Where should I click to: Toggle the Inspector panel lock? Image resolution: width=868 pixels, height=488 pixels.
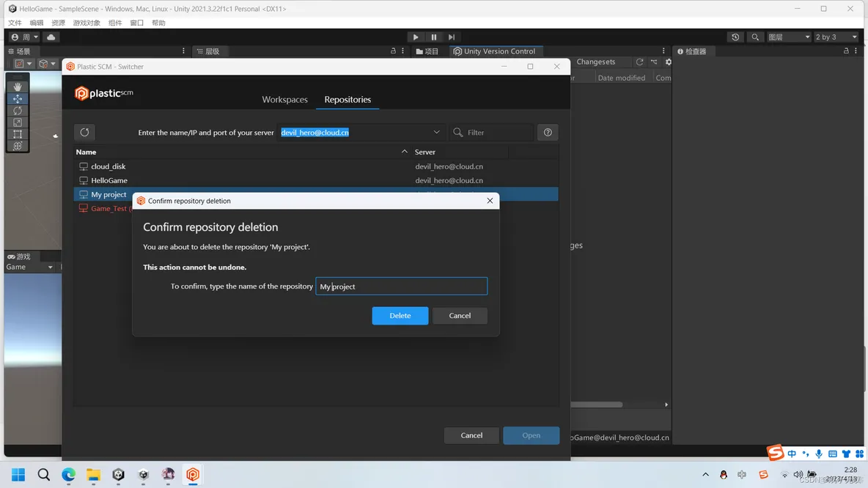click(x=846, y=51)
